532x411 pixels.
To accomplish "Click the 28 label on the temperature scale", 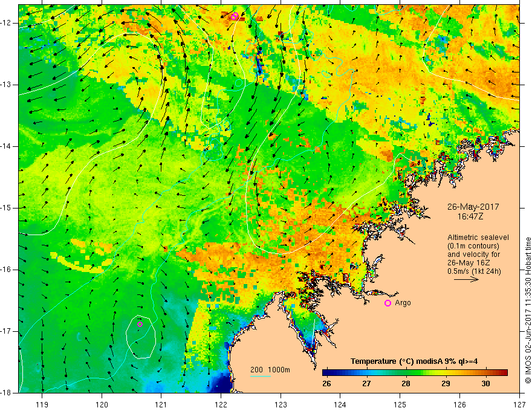I will [x=406, y=384].
